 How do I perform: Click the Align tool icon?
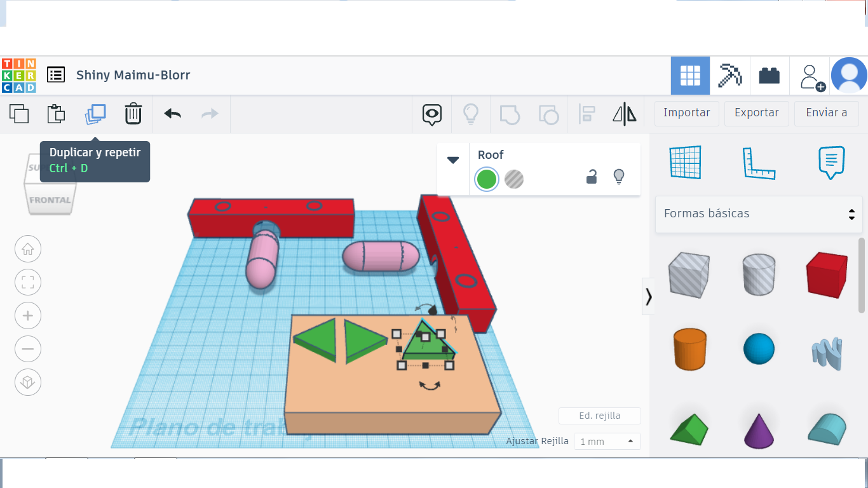coord(587,114)
